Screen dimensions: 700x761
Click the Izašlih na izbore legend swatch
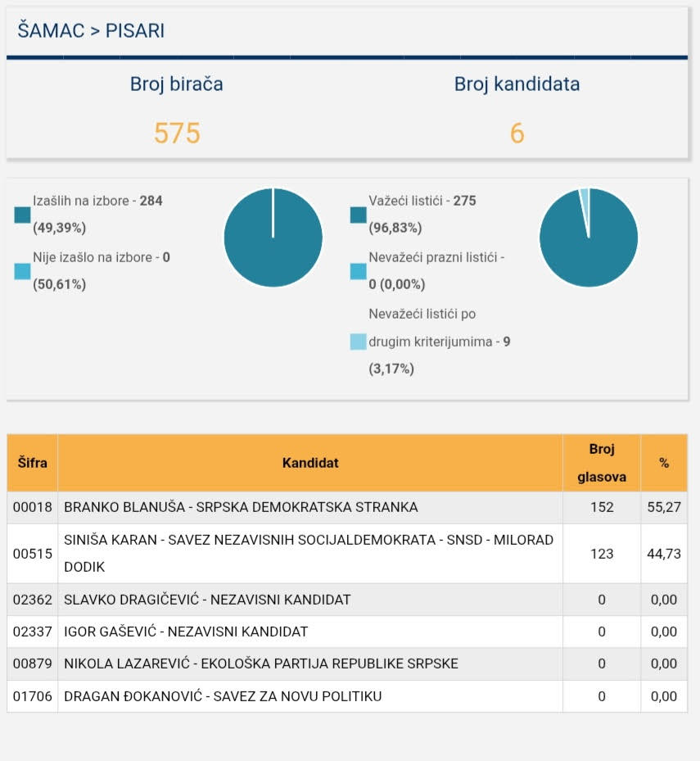click(x=22, y=215)
